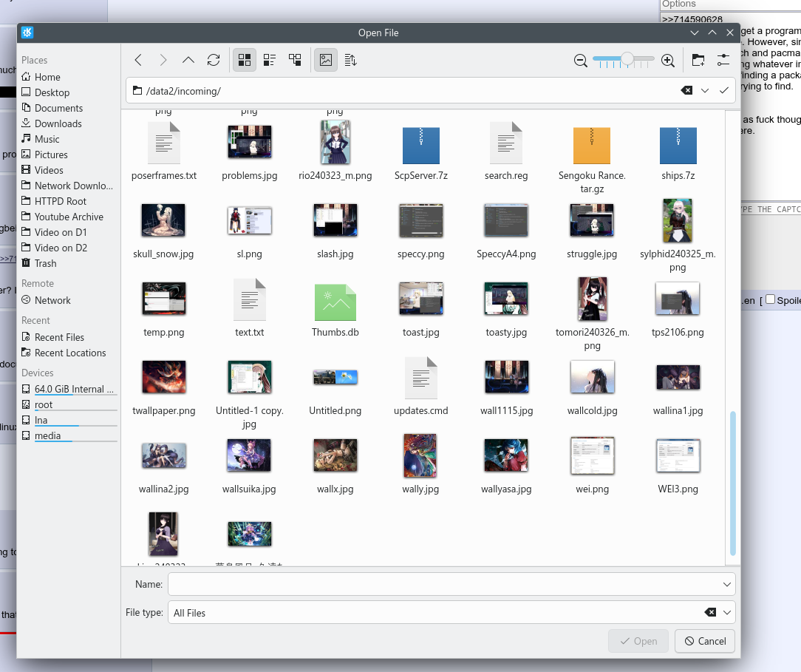
Task: Select the Video on D1 folder icon
Action: (26, 232)
